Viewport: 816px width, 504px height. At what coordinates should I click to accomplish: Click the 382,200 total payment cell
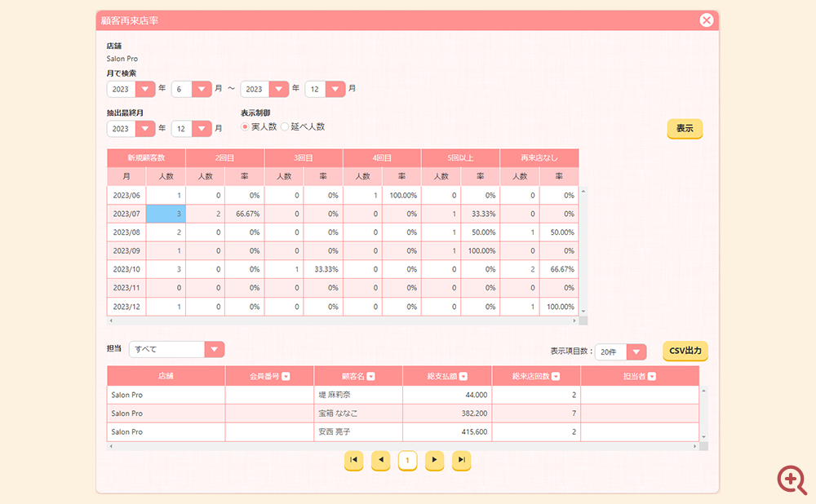[x=447, y=413]
